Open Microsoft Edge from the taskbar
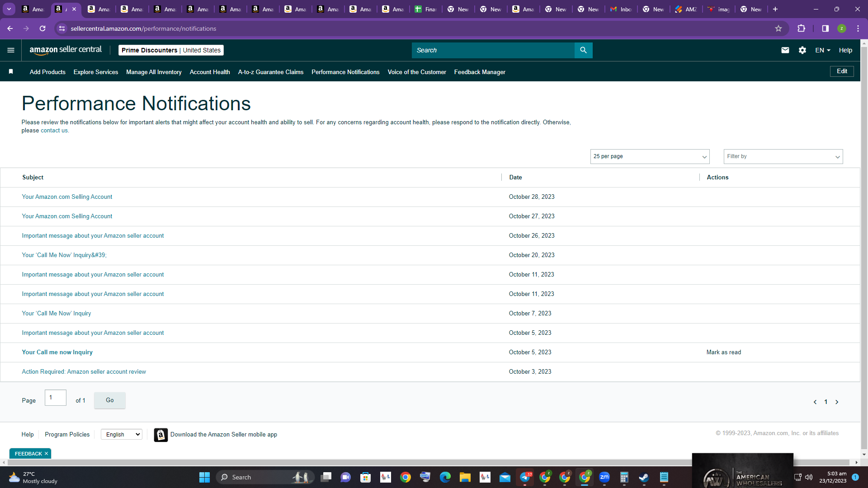The width and height of the screenshot is (868, 488). [x=445, y=477]
